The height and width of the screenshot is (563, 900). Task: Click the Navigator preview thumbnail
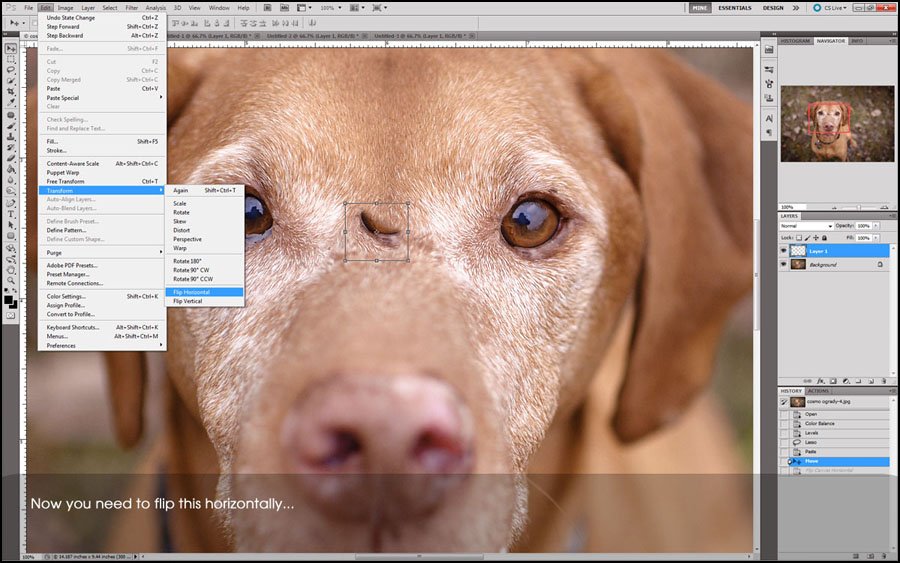837,124
